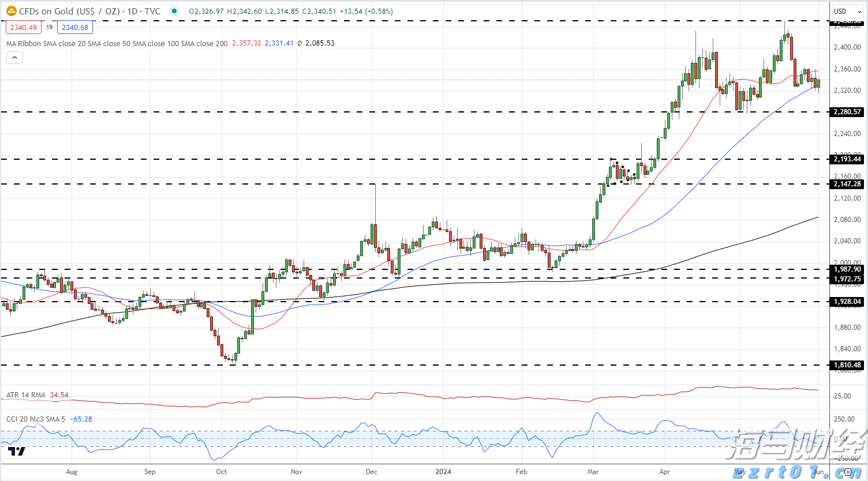Screen dimensions: 868x481
Task: Open the USD currency dropdown
Action: [847, 11]
